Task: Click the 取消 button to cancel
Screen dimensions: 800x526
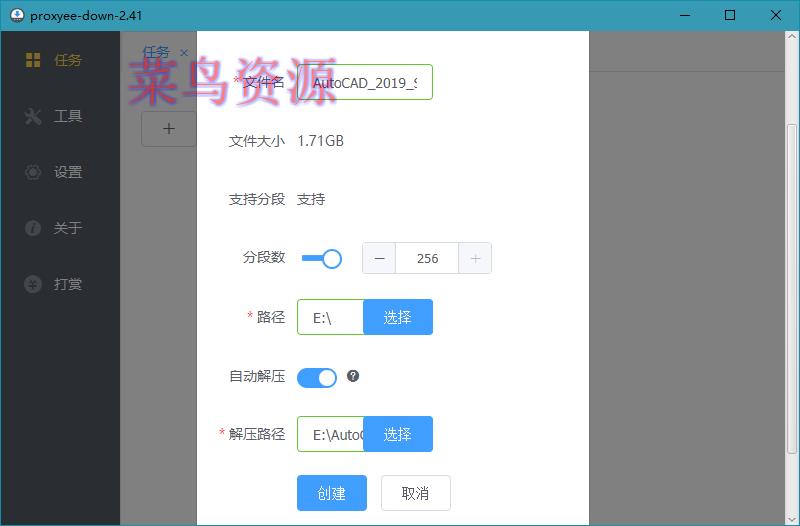Action: click(415, 493)
